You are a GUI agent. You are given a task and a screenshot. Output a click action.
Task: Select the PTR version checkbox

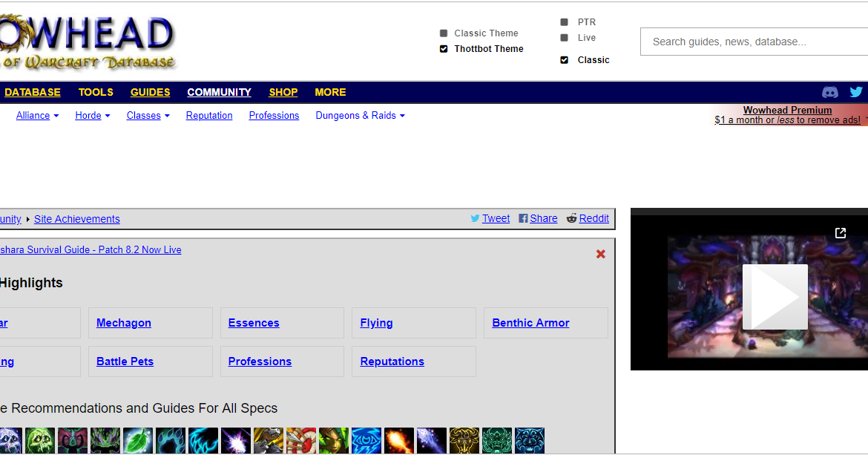pos(565,22)
